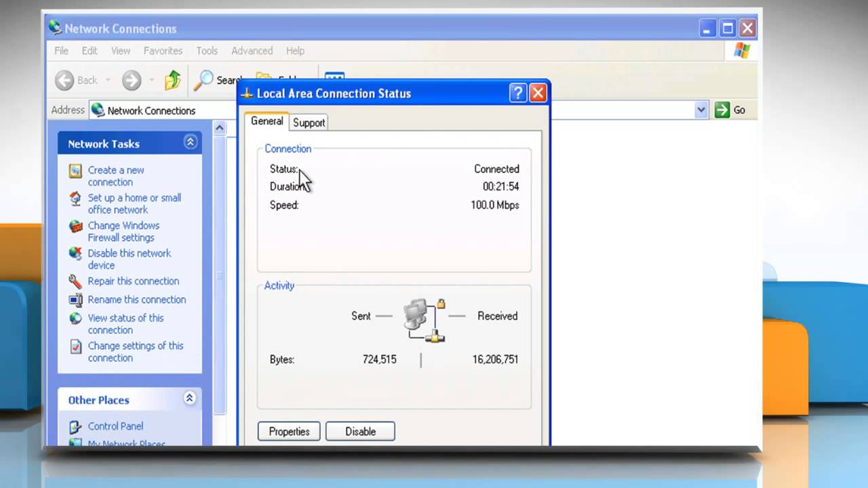Open the Edit menu
Viewport: 868px width, 488px height.
pyautogui.click(x=90, y=51)
